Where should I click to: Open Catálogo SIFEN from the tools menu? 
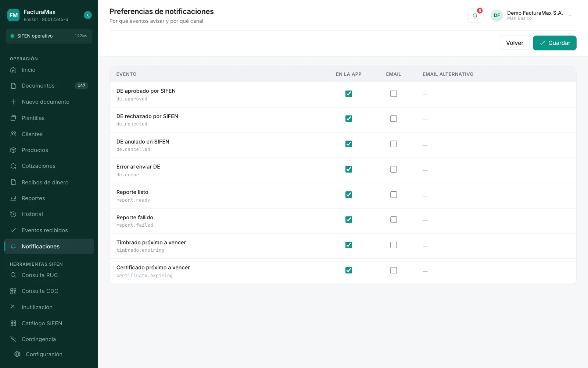click(49, 323)
